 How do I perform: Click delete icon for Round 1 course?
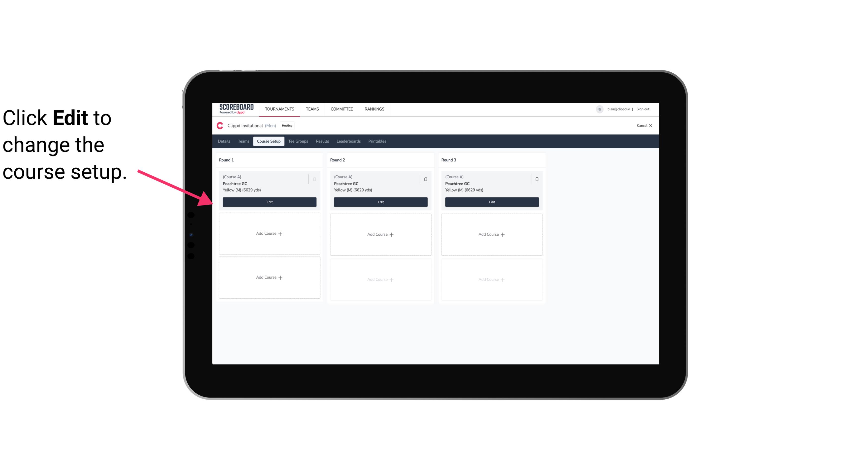coord(314,179)
